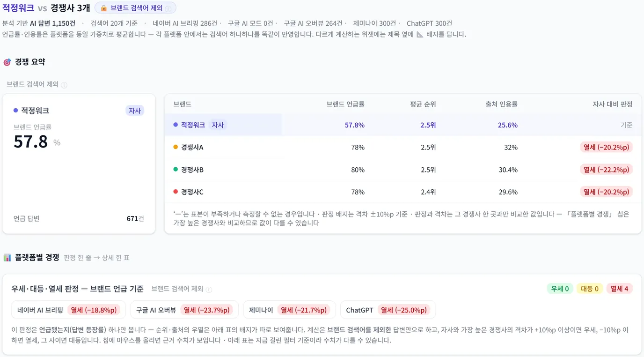Select the 네이버 AI 브리핑 열세 (−18.8%p) chip
The height and width of the screenshot is (357, 644).
(x=68, y=310)
